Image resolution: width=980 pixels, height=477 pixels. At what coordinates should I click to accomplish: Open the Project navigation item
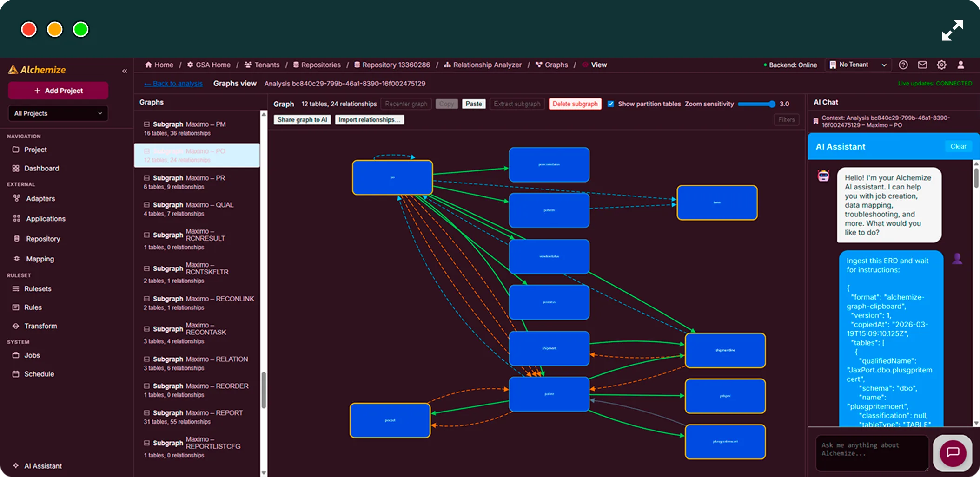[35, 150]
